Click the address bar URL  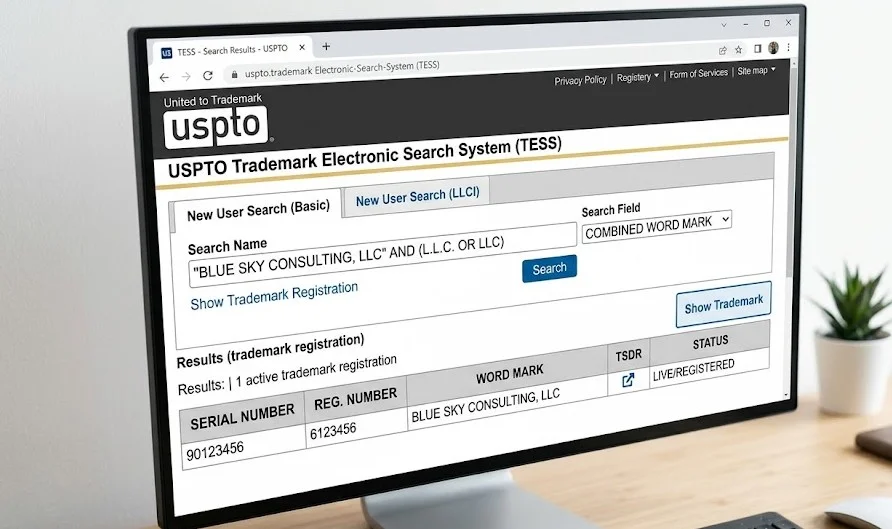[x=342, y=69]
